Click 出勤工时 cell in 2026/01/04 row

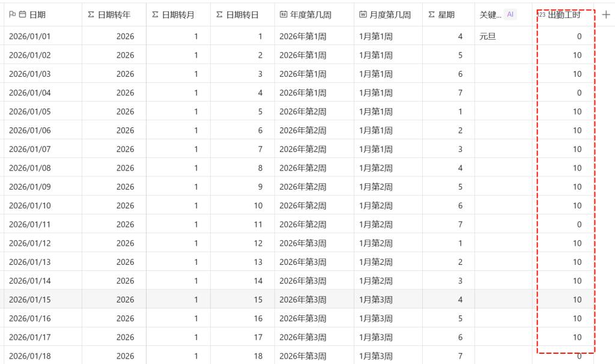(x=563, y=93)
